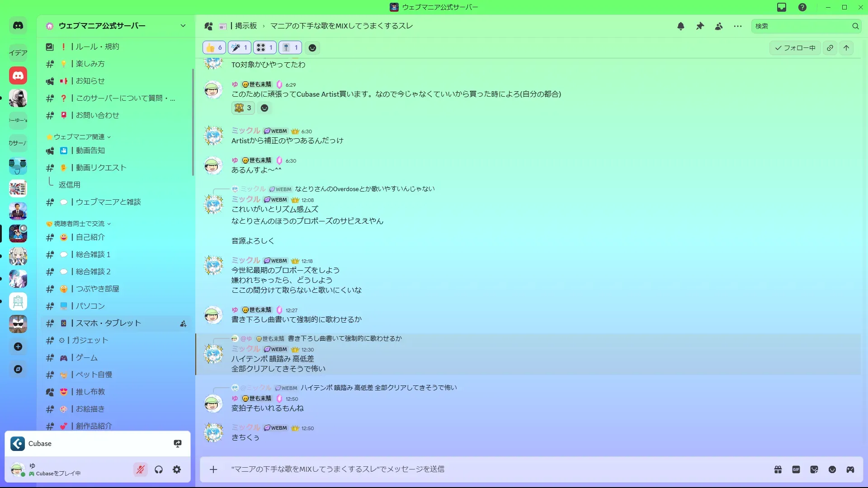Image resolution: width=868 pixels, height=488 pixels.
Task: Open the GIF picker
Action: click(x=796, y=469)
